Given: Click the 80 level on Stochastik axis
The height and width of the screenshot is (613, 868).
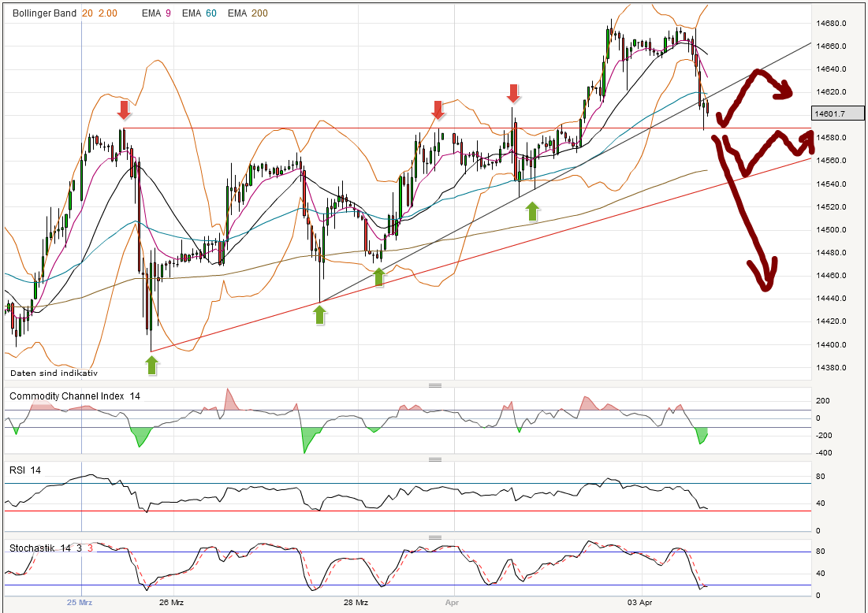Looking at the screenshot, I should pyautogui.click(x=821, y=552).
